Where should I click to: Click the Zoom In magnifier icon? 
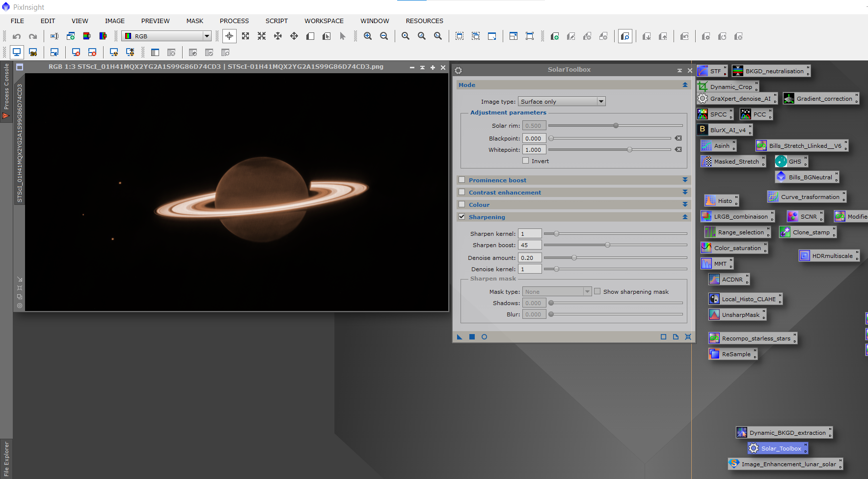pos(368,36)
